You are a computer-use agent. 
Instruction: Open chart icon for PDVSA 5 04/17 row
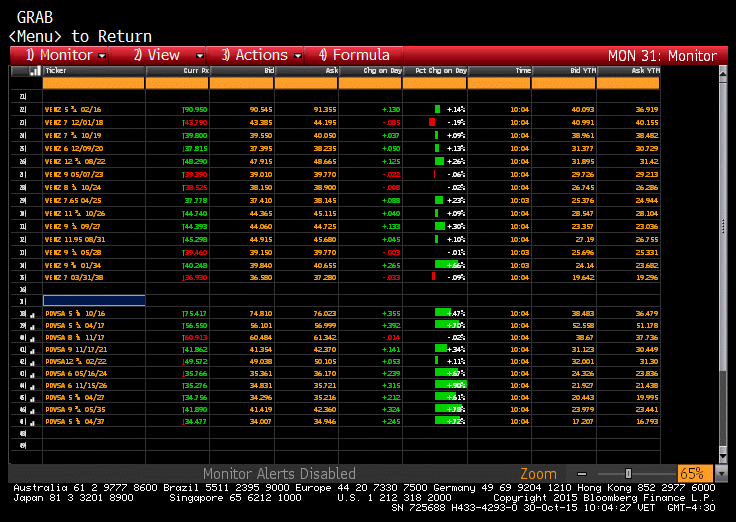point(32,327)
